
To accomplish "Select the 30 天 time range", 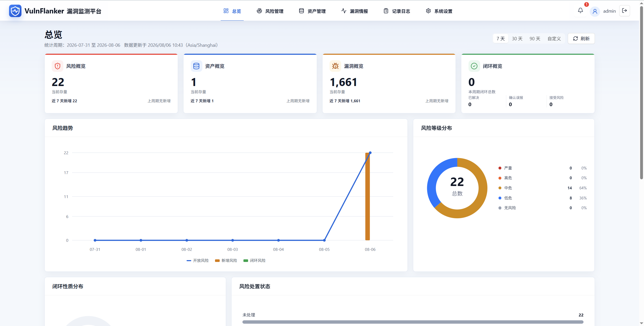I will point(517,39).
